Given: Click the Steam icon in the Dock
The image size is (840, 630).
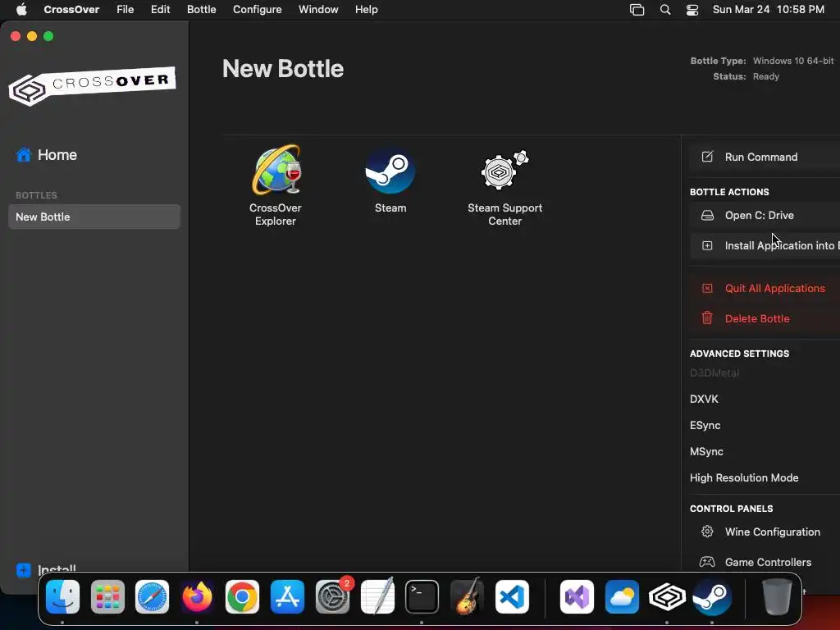Looking at the screenshot, I should click(712, 597).
